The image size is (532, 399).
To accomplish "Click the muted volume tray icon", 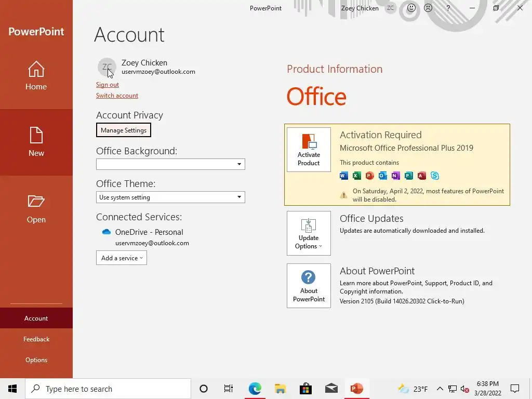I will [x=465, y=389].
